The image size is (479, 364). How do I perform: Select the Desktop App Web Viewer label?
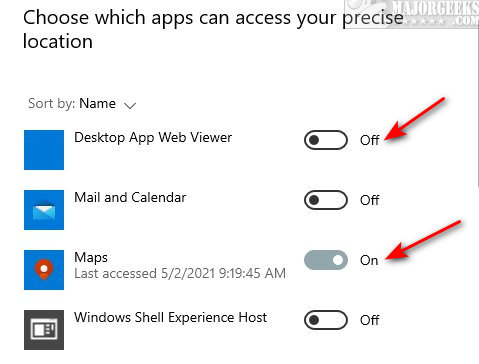pyautogui.click(x=153, y=138)
